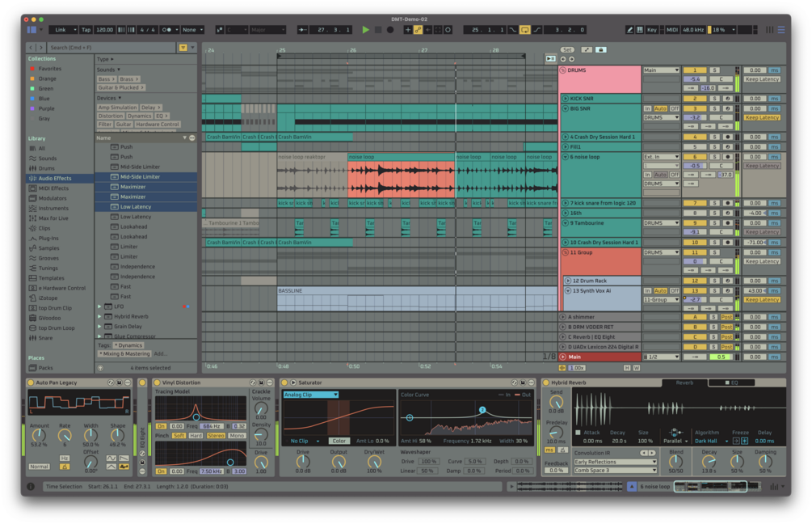This screenshot has height=524, width=812.
Task: Set BIG SNR monitoring to Auto
Action: 660,108
